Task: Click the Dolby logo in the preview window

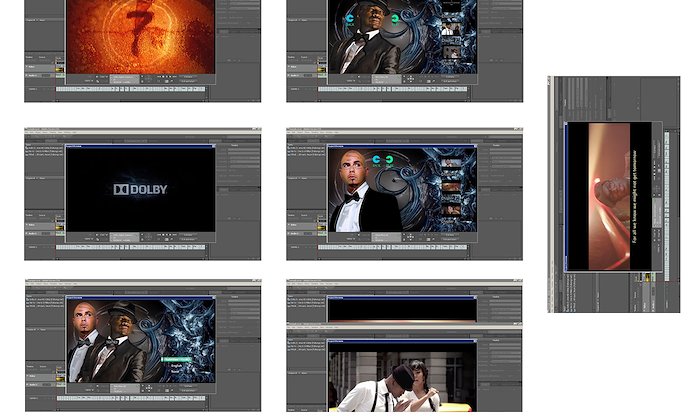Action: click(140, 189)
